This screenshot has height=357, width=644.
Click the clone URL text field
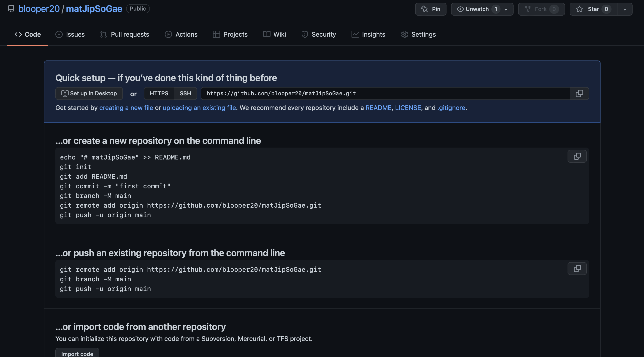[x=385, y=93]
